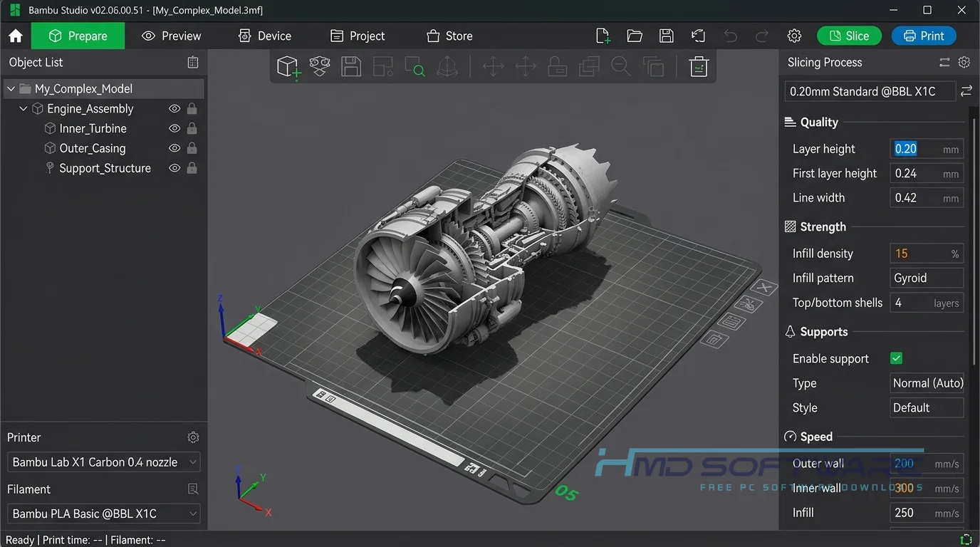The height and width of the screenshot is (547, 980).
Task: Collapse the Engine_Assembly tree node
Action: 24,109
